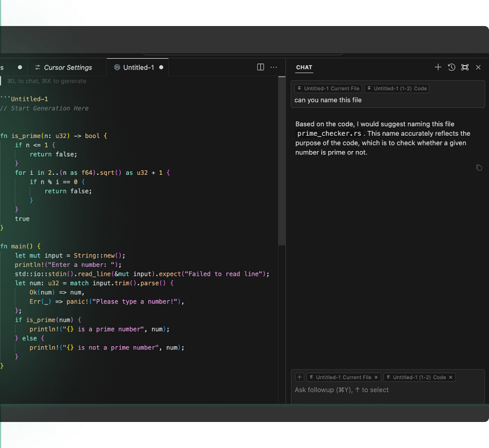The width and height of the screenshot is (489, 448).
Task: Click the "if is_prime(num) {" line
Action: click(x=48, y=320)
